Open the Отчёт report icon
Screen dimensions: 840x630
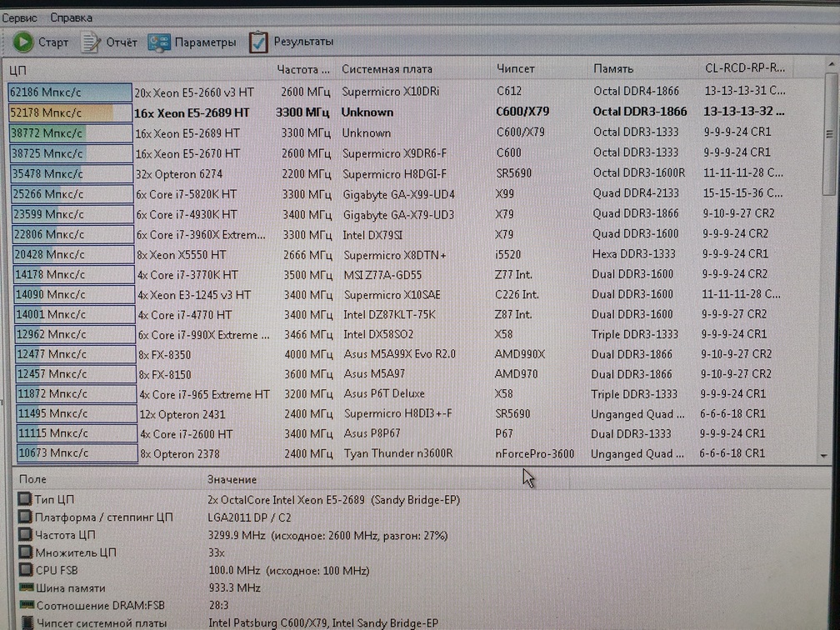point(91,42)
